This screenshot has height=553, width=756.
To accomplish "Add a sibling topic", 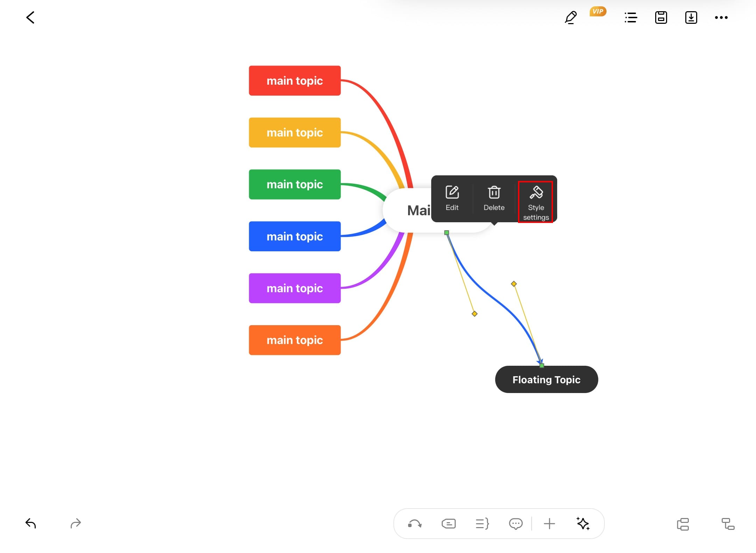I will click(683, 524).
